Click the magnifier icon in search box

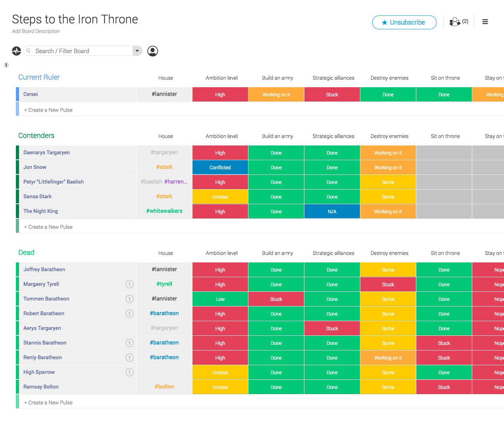tap(29, 51)
